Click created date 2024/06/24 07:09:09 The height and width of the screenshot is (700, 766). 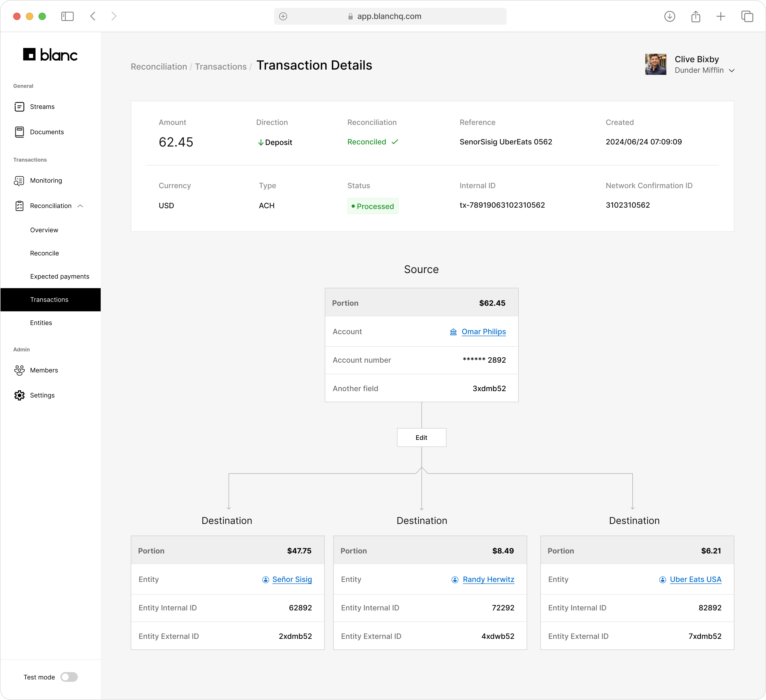(643, 142)
